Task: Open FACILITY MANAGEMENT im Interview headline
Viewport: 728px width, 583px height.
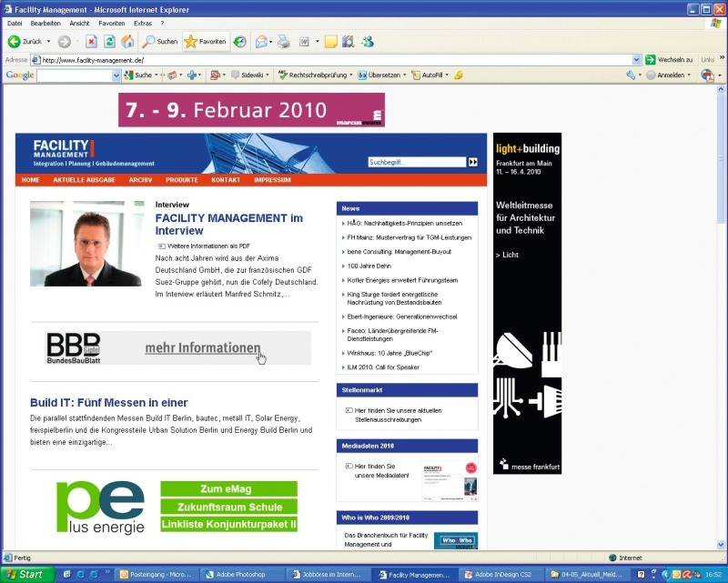Action: coord(229,224)
